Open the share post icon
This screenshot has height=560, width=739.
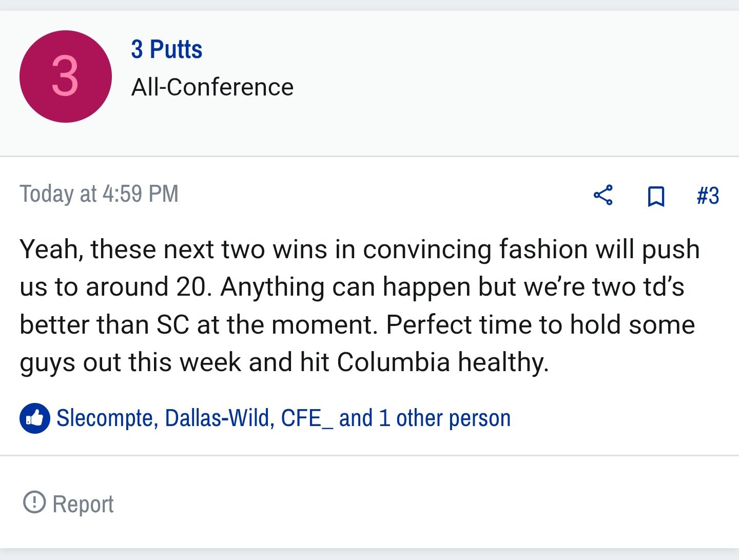(603, 195)
